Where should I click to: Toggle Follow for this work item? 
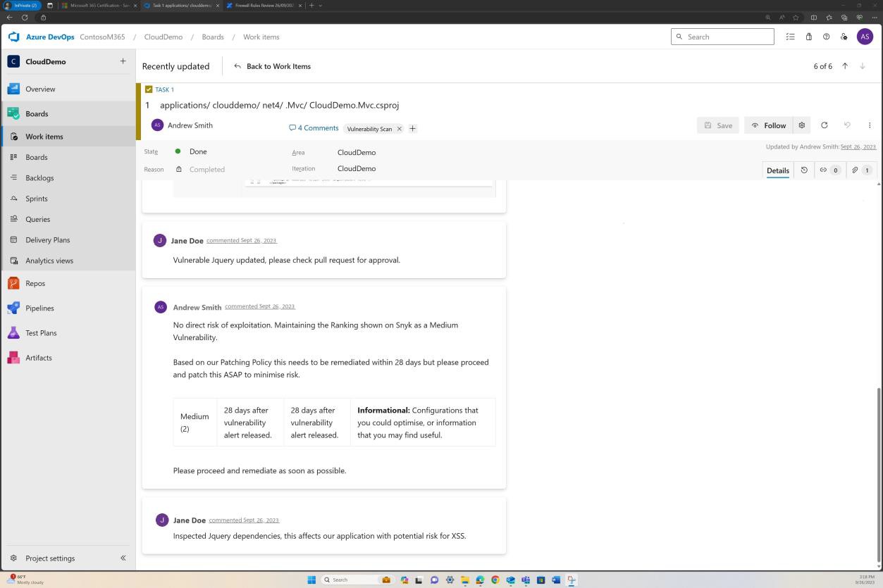[768, 125]
